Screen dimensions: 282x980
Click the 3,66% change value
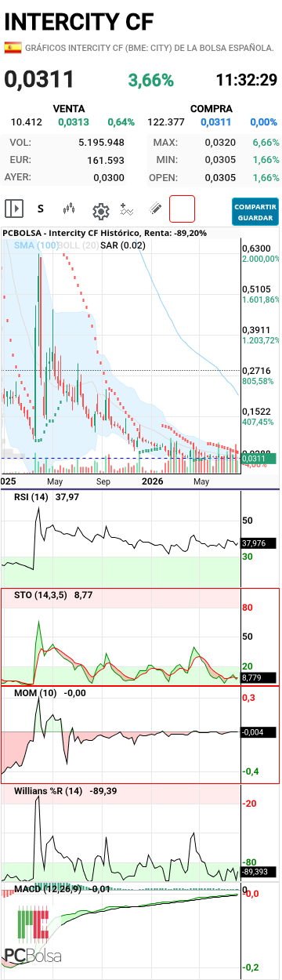(x=151, y=79)
